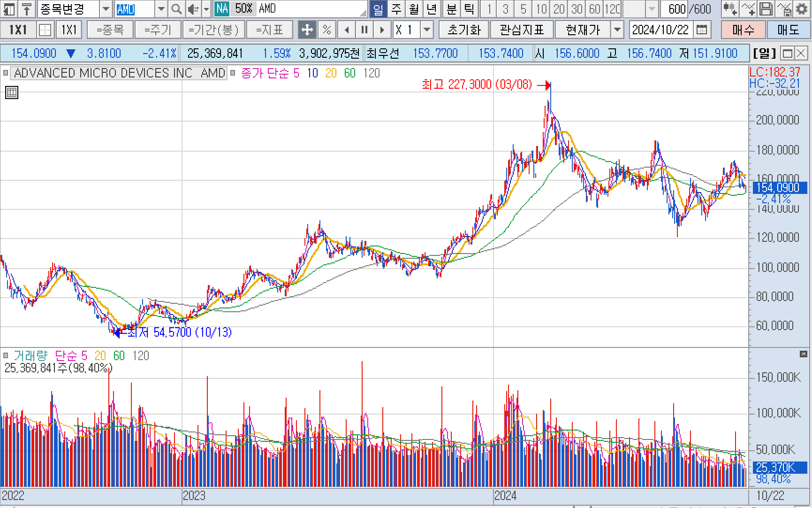Click the AMD symbol input field
812x508 pixels.
click(x=135, y=9)
